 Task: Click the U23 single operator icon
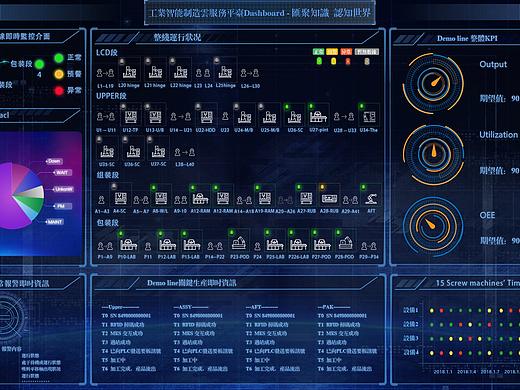(225, 117)
